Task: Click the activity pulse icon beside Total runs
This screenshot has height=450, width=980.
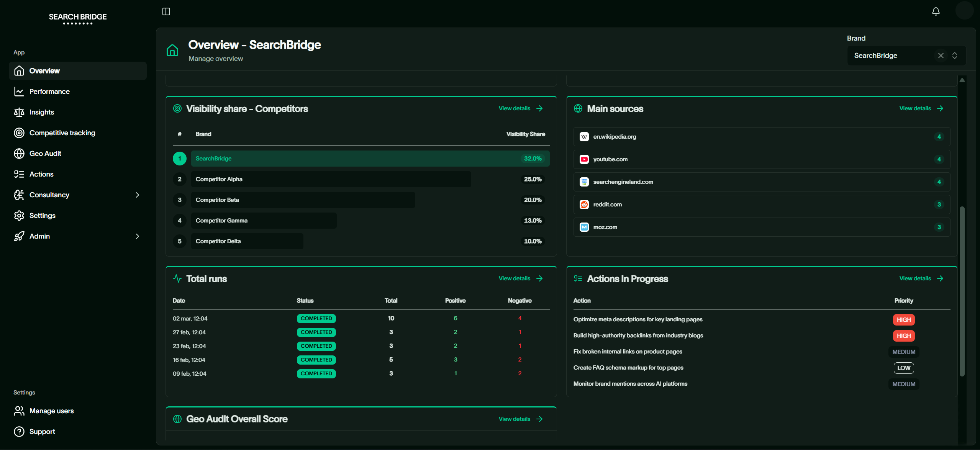Action: pos(177,278)
